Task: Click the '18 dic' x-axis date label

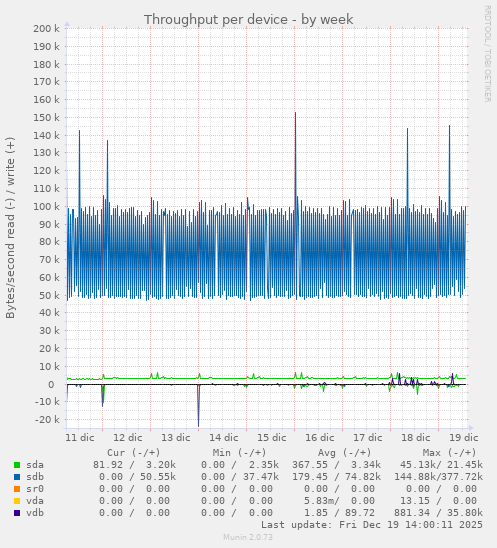Action: click(416, 438)
